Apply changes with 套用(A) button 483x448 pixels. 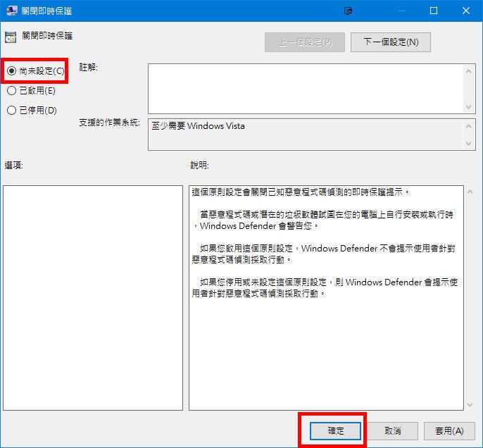449,431
